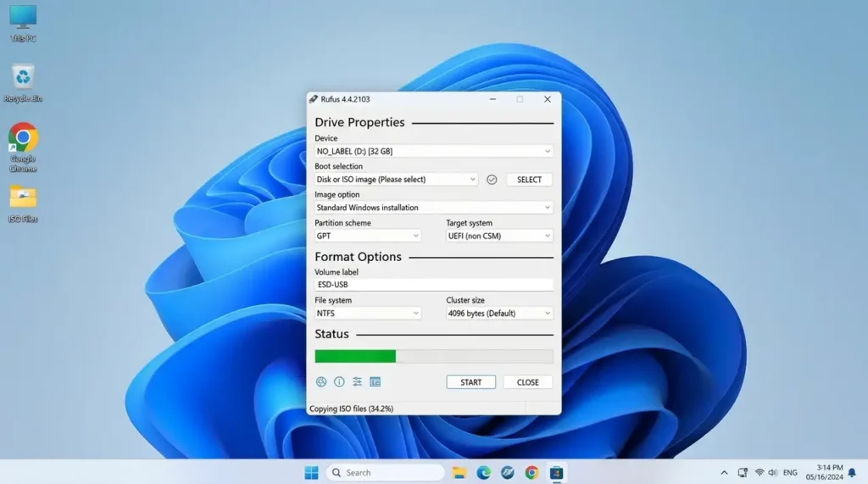Open the Recycle Bin desktop icon

[23, 84]
